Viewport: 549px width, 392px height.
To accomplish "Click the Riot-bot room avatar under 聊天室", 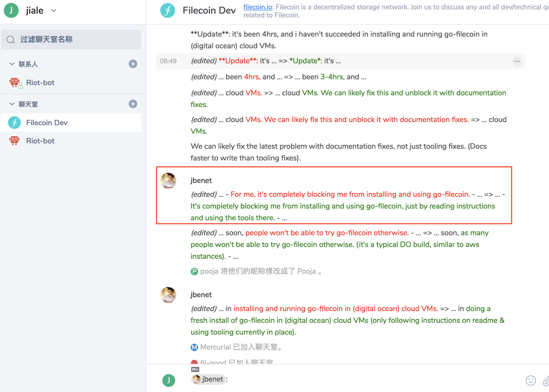I will (14, 141).
